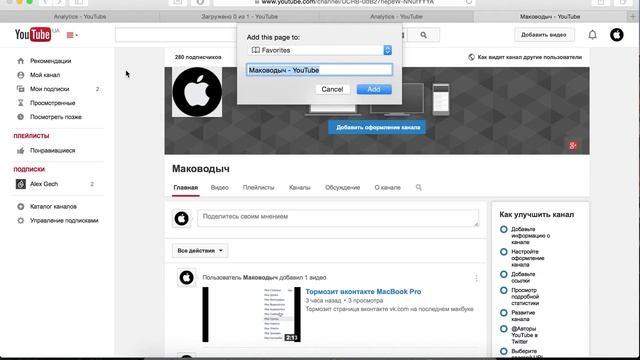The height and width of the screenshot is (360, 640).
Task: Click the Маководыч channel title
Action: pyautogui.click(x=201, y=169)
